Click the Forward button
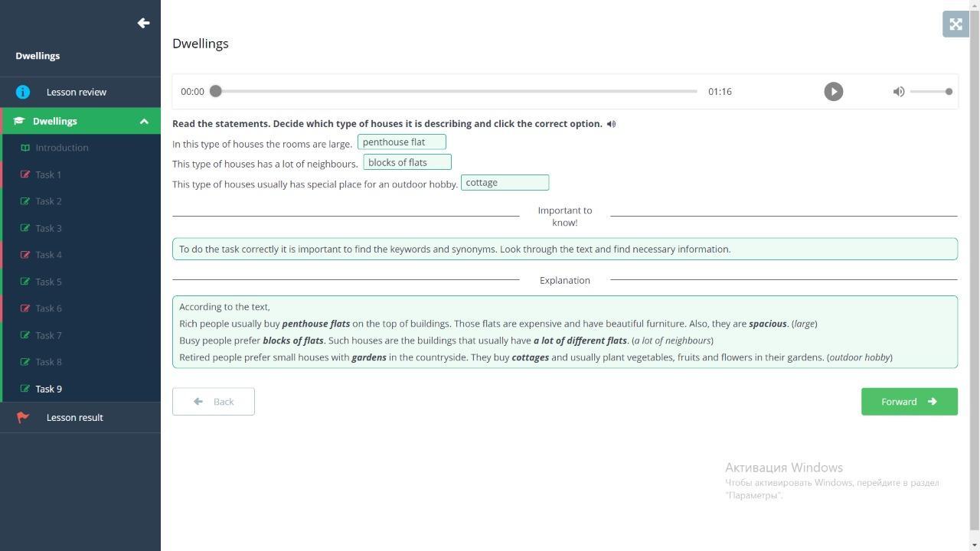 [x=909, y=402]
